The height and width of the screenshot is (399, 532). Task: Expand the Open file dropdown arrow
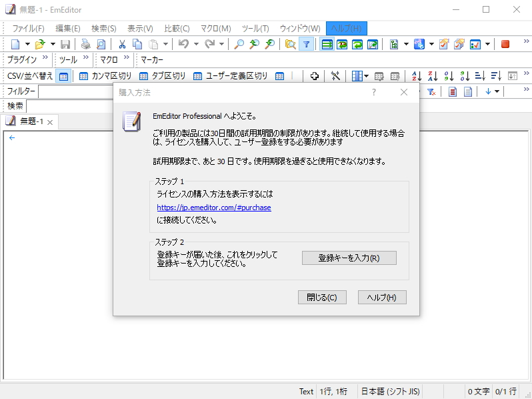click(x=53, y=44)
